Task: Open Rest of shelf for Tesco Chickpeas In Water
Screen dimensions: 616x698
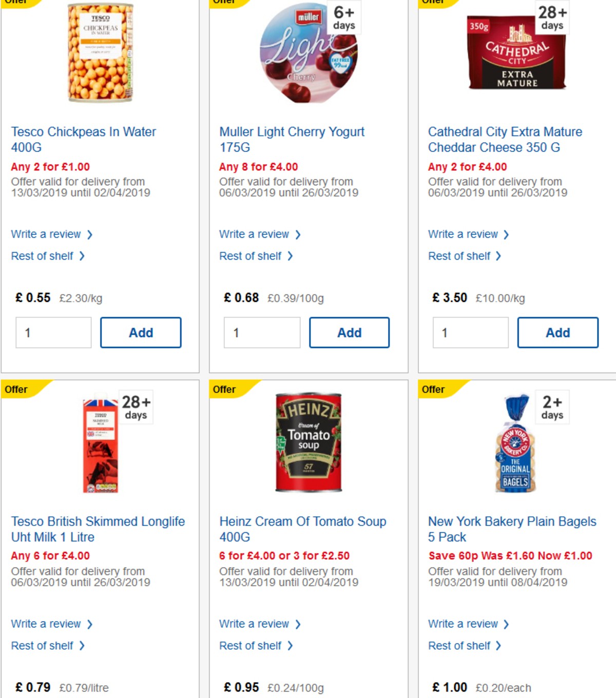Action: 43,256
